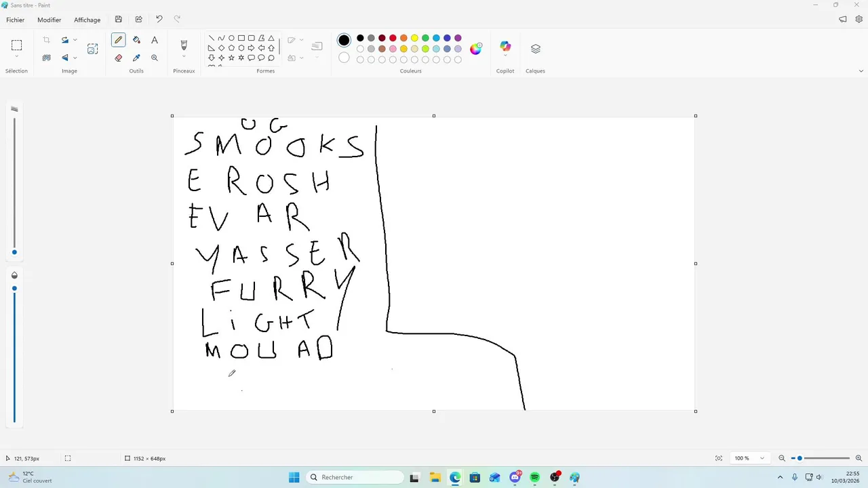The width and height of the screenshot is (868, 488).
Task: Choose the straight Line shape
Action: tap(212, 39)
